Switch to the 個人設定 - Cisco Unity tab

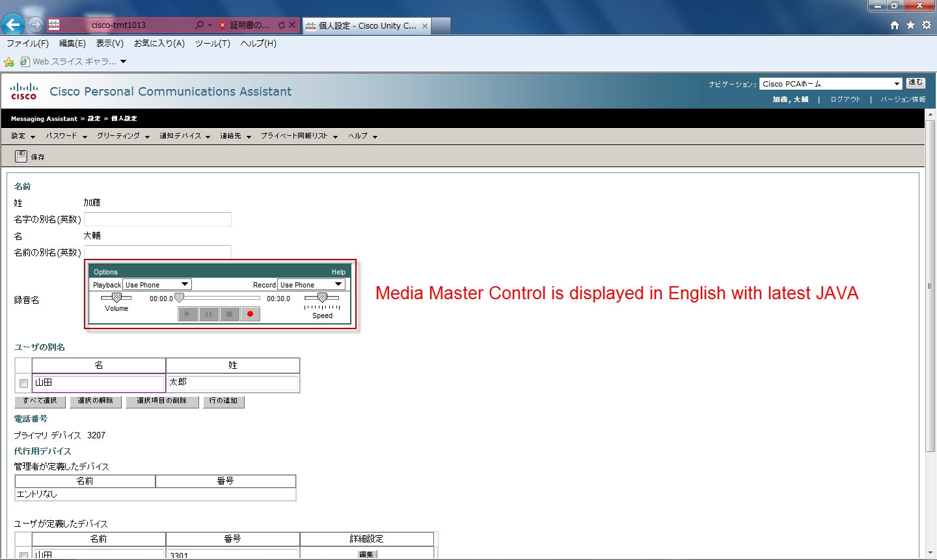(366, 26)
